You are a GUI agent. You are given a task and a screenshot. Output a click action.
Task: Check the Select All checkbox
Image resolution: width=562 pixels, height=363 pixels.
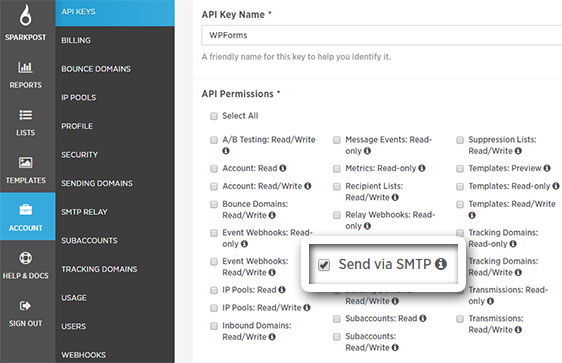tap(214, 116)
